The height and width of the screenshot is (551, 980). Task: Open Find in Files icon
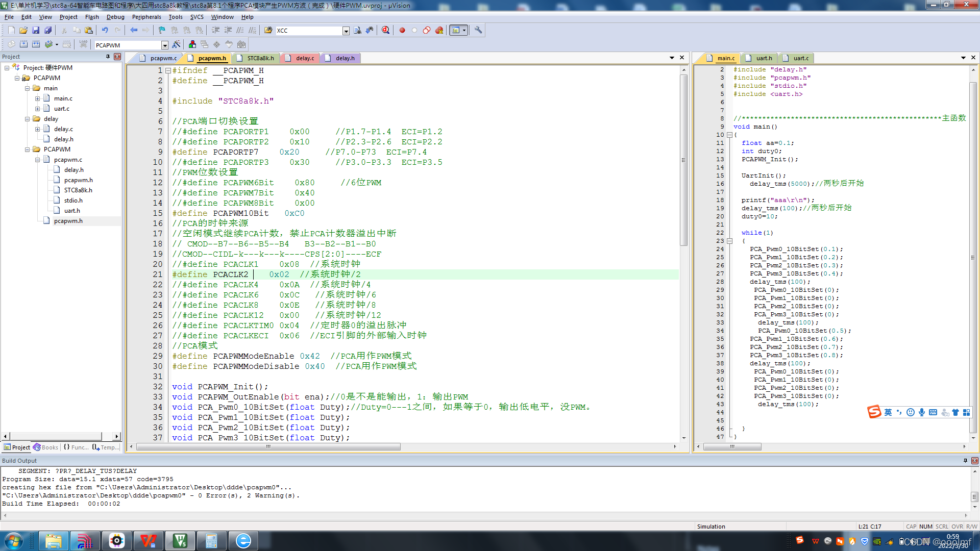tap(268, 30)
